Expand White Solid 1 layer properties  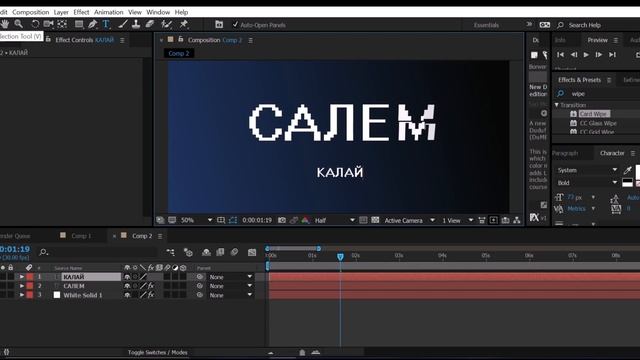tap(22, 295)
